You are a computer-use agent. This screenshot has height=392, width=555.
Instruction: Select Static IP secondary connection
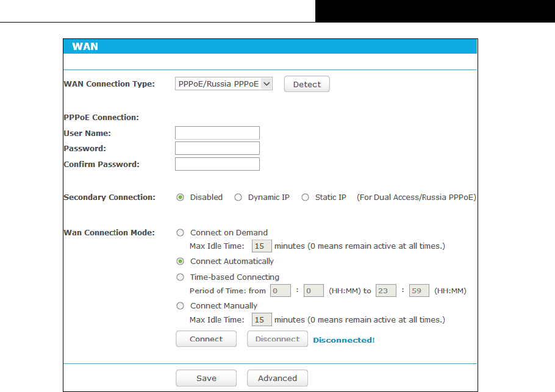point(305,198)
